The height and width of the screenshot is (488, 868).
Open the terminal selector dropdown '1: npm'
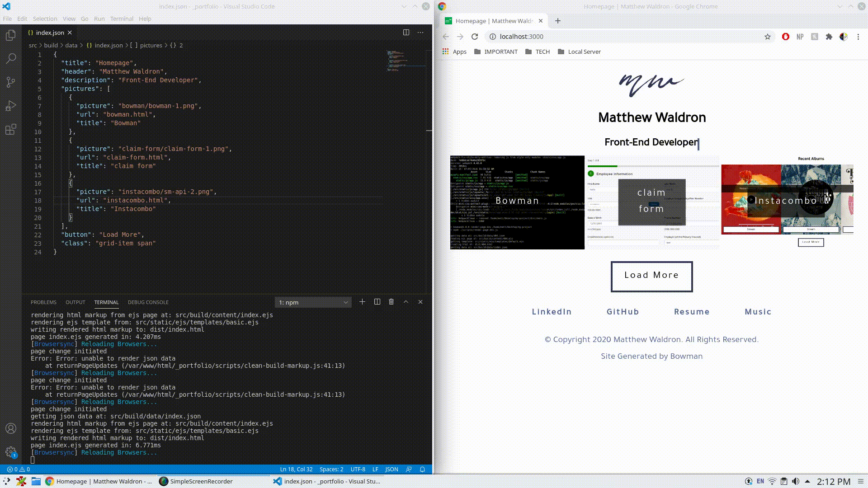313,302
